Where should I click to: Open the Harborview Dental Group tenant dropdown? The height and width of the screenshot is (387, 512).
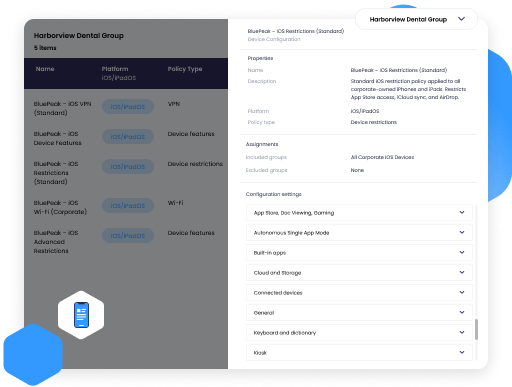point(416,19)
